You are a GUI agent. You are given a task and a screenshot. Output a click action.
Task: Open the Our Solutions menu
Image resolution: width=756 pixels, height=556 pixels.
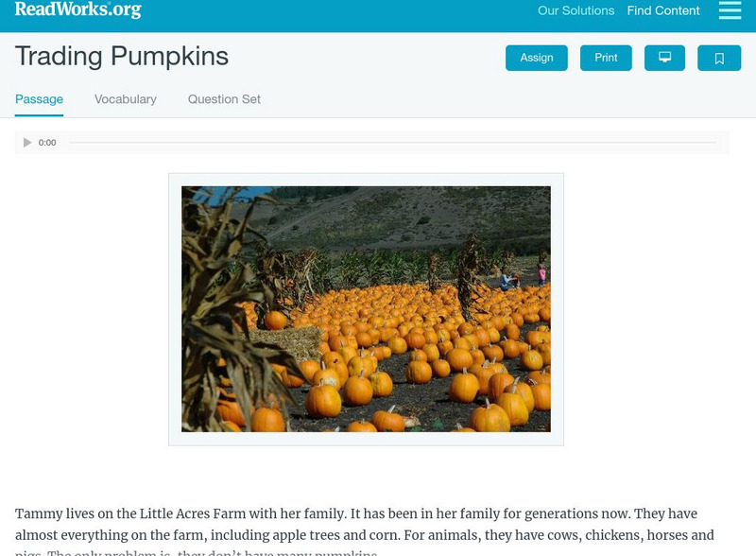[575, 11]
